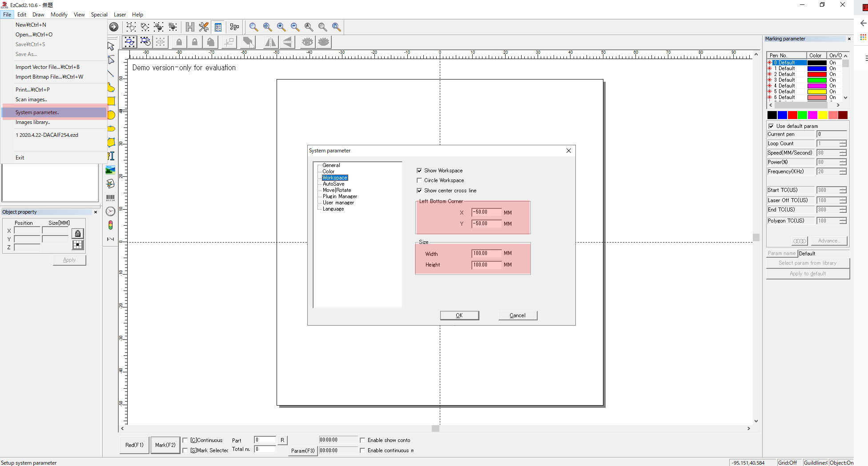This screenshot has width=868, height=466.
Task: Choose Import Vector File from File menu
Action: coord(54,67)
